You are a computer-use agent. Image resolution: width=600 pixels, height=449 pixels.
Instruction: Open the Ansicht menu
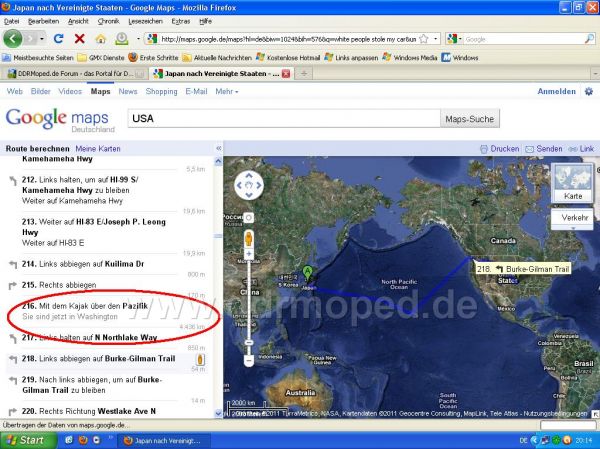78,21
